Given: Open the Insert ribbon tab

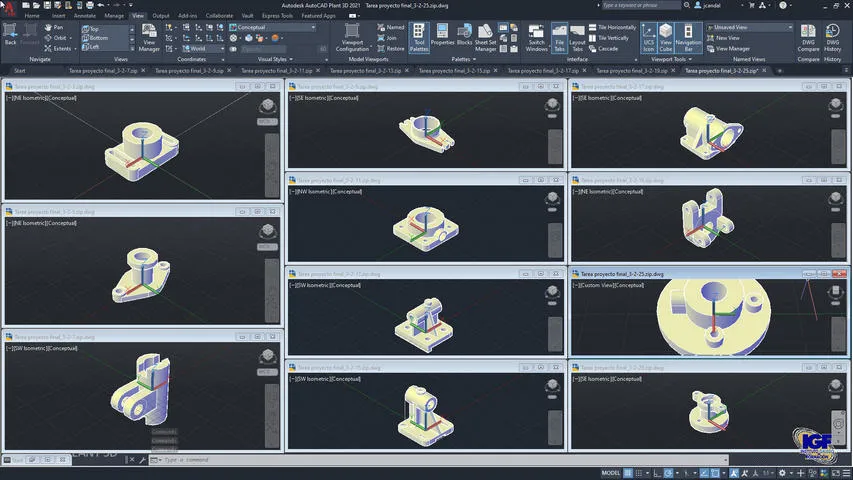Looking at the screenshot, I should tap(58, 16).
